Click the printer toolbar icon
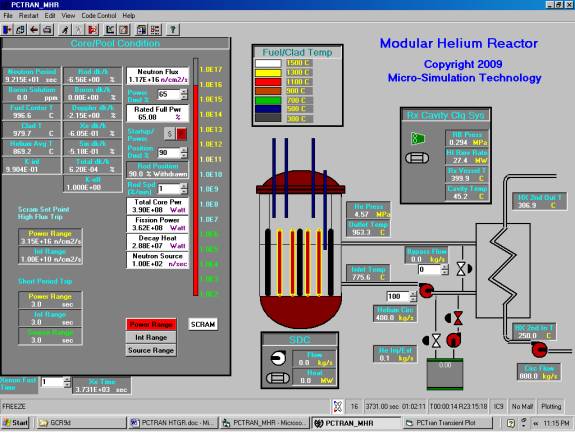Image resolution: width=575 pixels, height=433 pixels. tap(47, 30)
